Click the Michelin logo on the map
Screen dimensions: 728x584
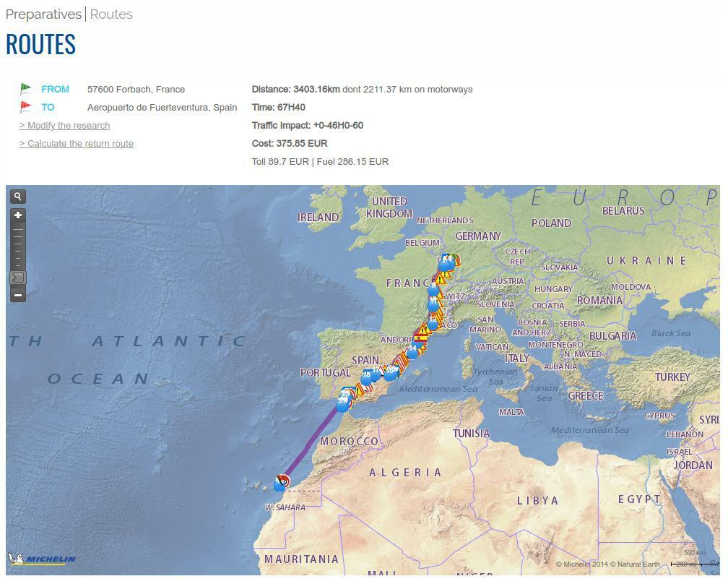[42, 559]
